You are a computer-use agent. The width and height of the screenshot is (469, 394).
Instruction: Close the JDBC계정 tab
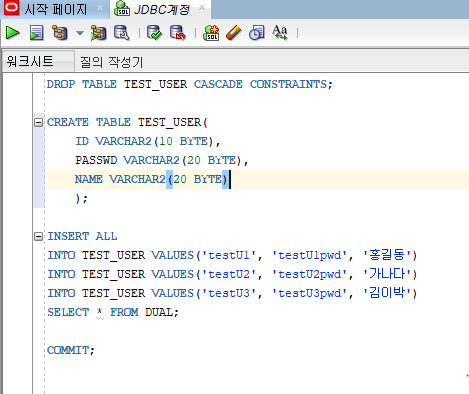pos(202,8)
